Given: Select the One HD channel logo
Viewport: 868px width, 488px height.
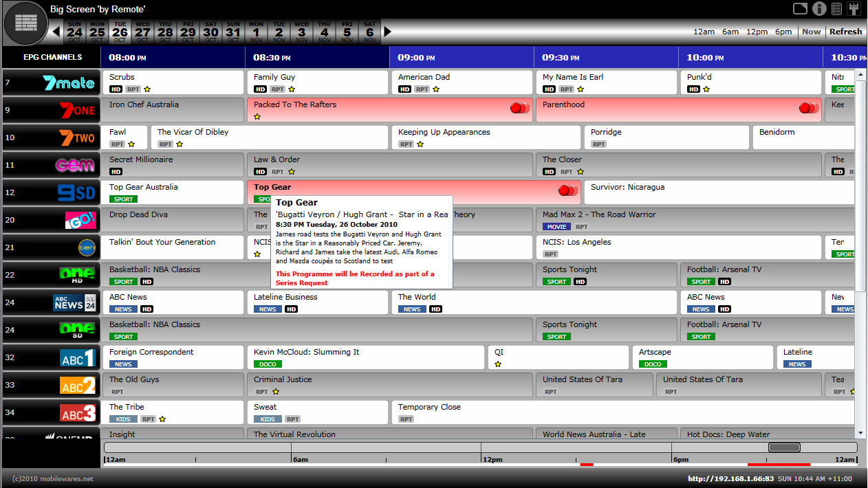Looking at the screenshot, I should (78, 275).
